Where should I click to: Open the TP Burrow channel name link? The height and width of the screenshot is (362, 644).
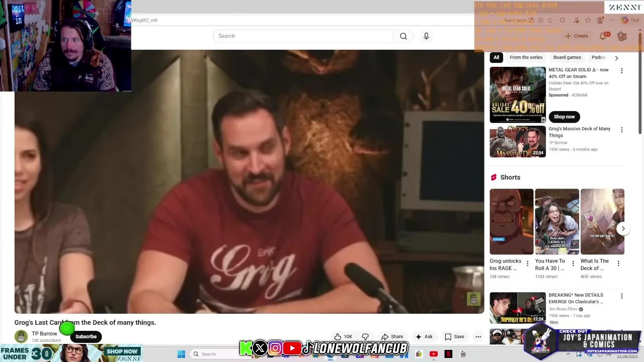(x=44, y=333)
